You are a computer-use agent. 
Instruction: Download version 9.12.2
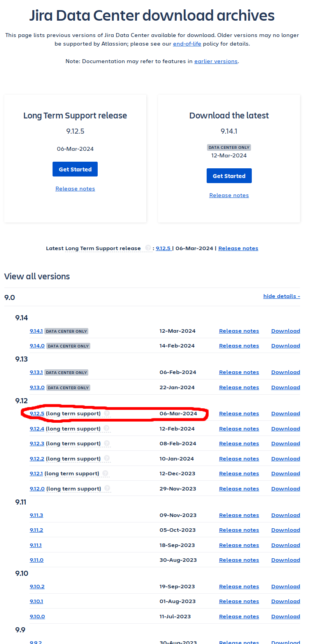(286, 459)
